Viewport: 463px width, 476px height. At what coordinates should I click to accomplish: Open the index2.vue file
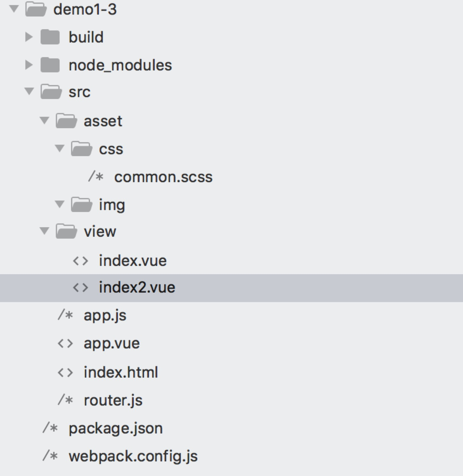pos(137,288)
